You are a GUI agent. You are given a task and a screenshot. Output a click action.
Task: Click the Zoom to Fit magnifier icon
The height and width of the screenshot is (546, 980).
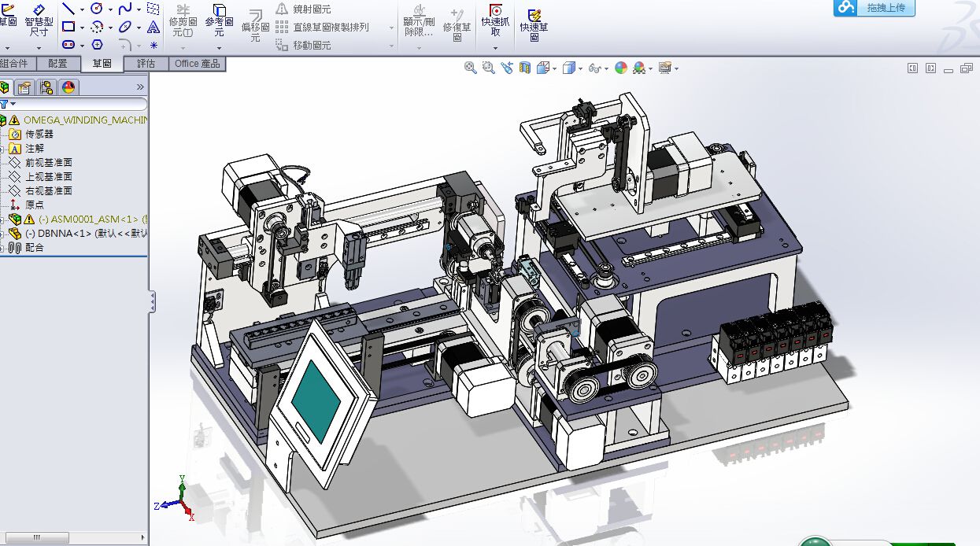tap(471, 68)
